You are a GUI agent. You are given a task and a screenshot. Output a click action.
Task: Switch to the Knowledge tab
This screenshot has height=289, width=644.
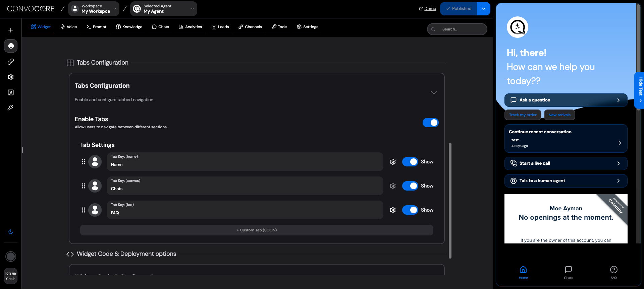pyautogui.click(x=129, y=27)
